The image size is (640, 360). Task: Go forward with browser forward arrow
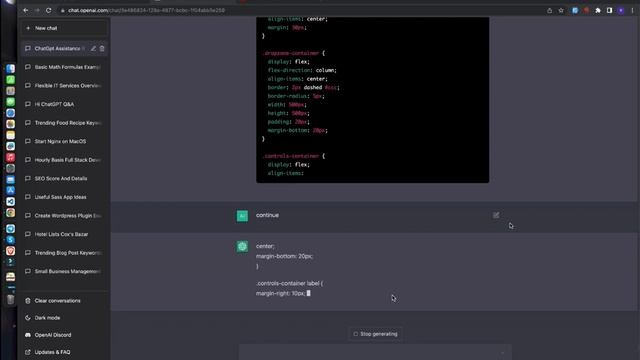37,10
